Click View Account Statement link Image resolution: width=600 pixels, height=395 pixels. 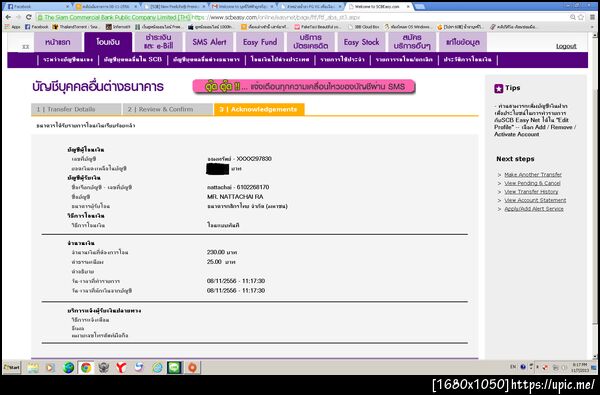tap(535, 200)
